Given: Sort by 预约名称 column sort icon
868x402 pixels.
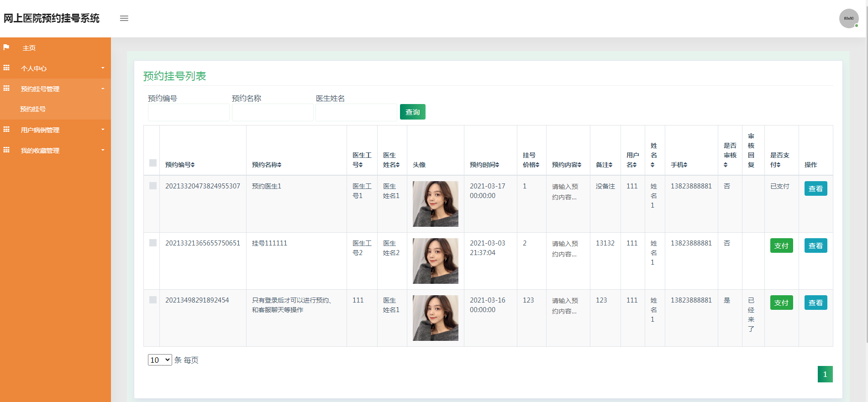Looking at the screenshot, I should tap(279, 165).
